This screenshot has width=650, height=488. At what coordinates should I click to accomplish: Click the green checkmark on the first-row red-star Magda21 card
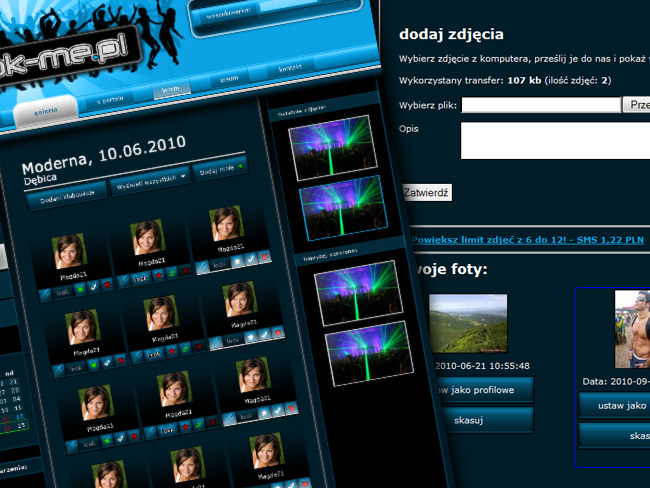(172, 273)
